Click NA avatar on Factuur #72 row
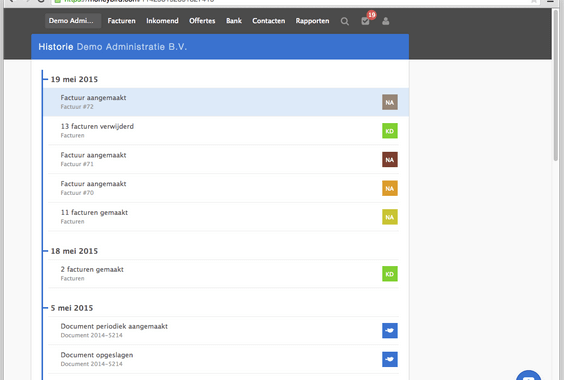The width and height of the screenshot is (564, 380). 390,102
